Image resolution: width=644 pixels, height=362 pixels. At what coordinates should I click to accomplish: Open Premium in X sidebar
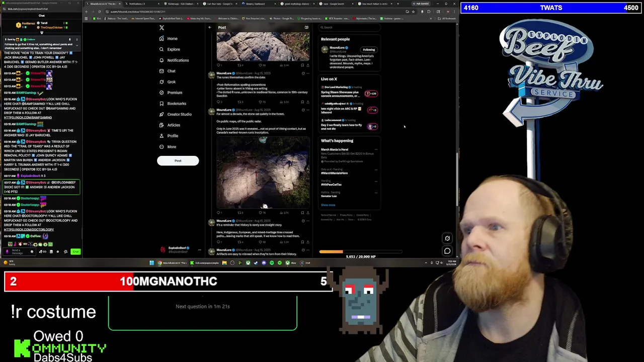pyautogui.click(x=171, y=93)
